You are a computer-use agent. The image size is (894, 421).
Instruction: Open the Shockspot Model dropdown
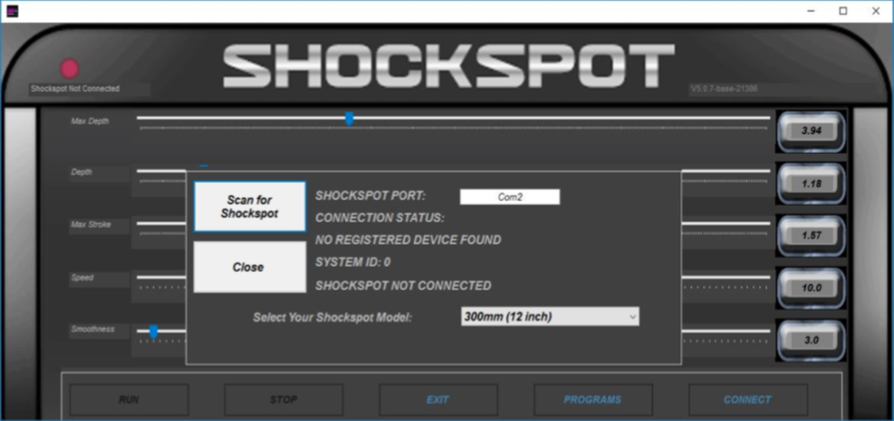(549, 317)
